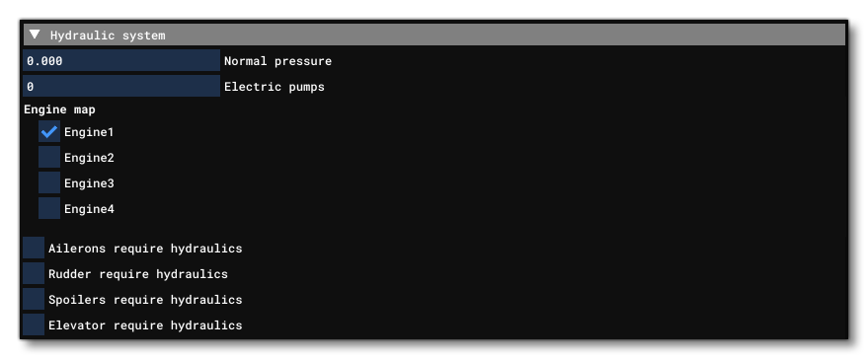Click the Engine4 label text

point(89,209)
